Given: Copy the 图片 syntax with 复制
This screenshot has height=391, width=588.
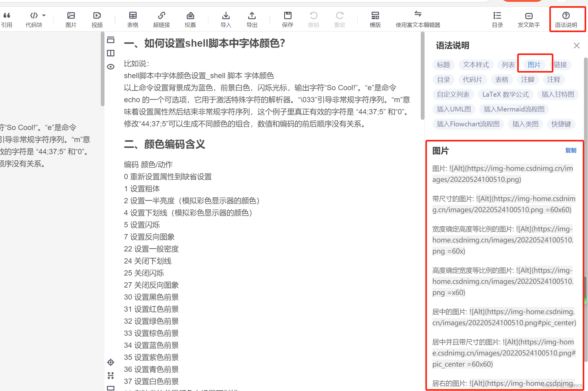Looking at the screenshot, I should (571, 150).
